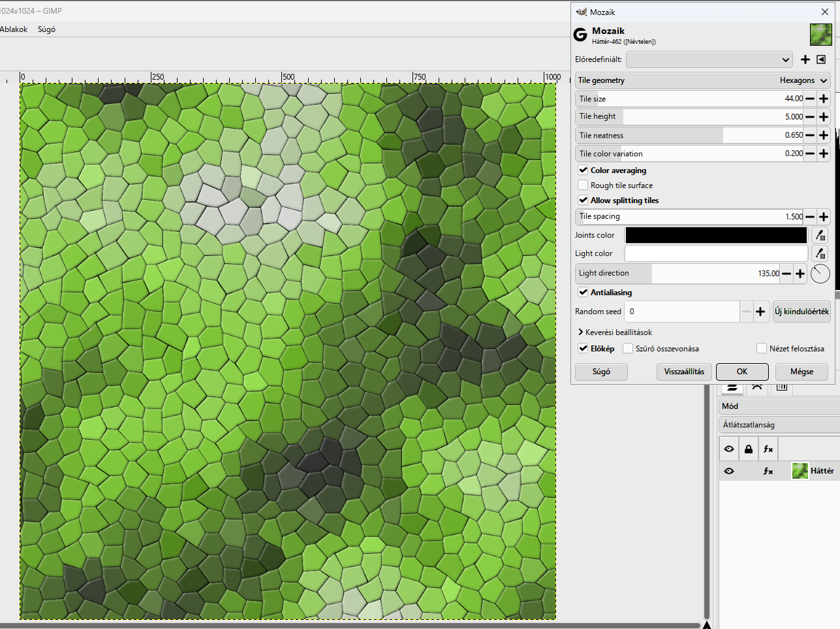Click Visszaállítás reset button
The height and width of the screenshot is (629, 840).
click(x=684, y=372)
